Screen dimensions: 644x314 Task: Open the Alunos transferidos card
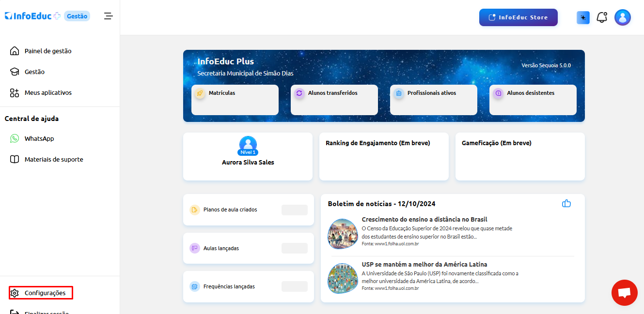(x=334, y=100)
